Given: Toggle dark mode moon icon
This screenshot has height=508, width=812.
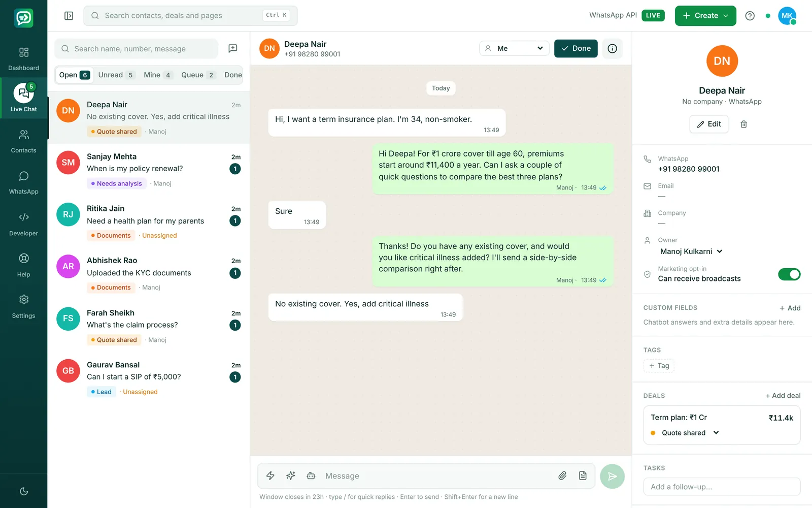Looking at the screenshot, I should coord(23,491).
